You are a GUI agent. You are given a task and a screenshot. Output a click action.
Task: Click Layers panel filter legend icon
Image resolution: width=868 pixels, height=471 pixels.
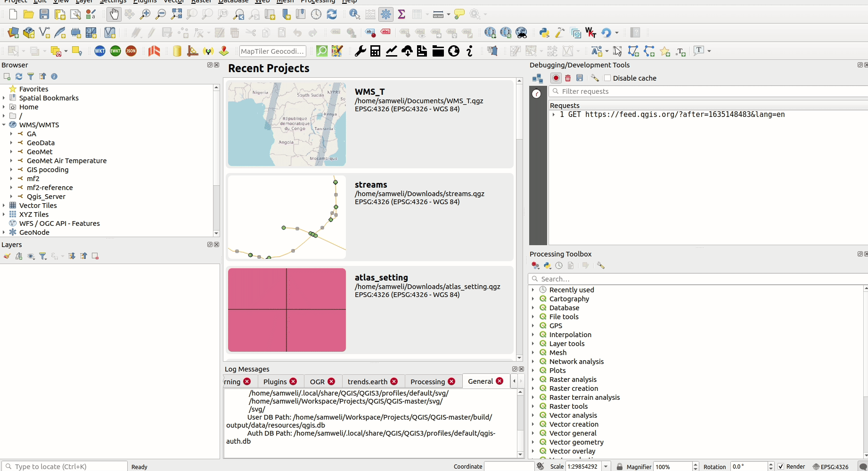pos(43,256)
